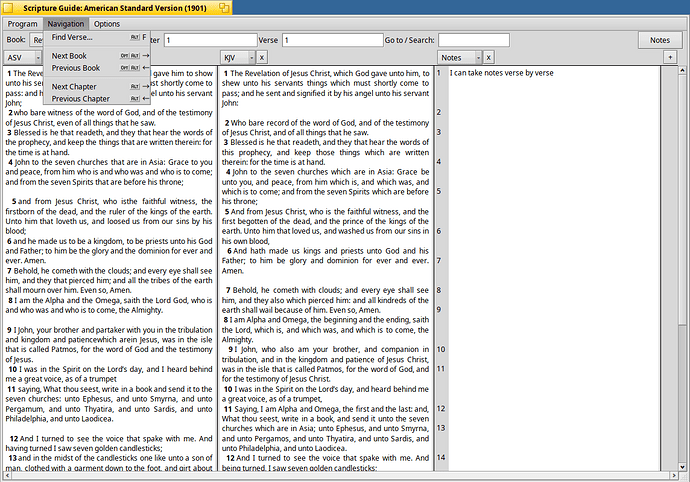Click note row number 8
690x482 pixels.
[439, 290]
